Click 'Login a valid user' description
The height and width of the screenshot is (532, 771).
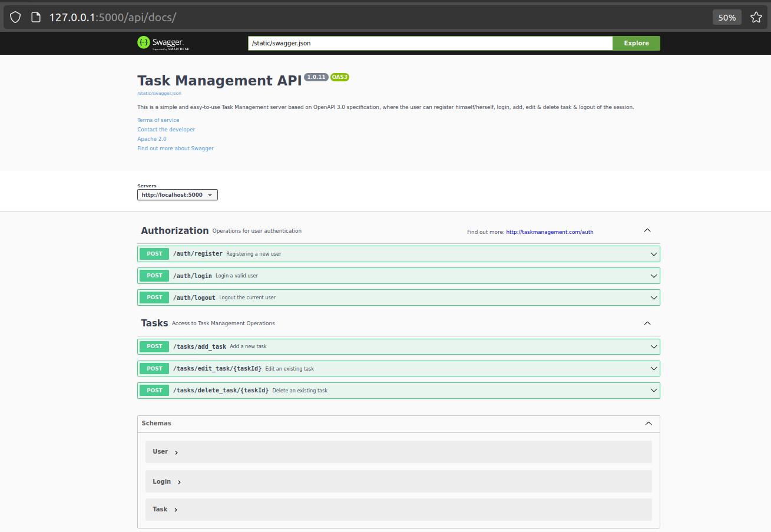click(237, 276)
